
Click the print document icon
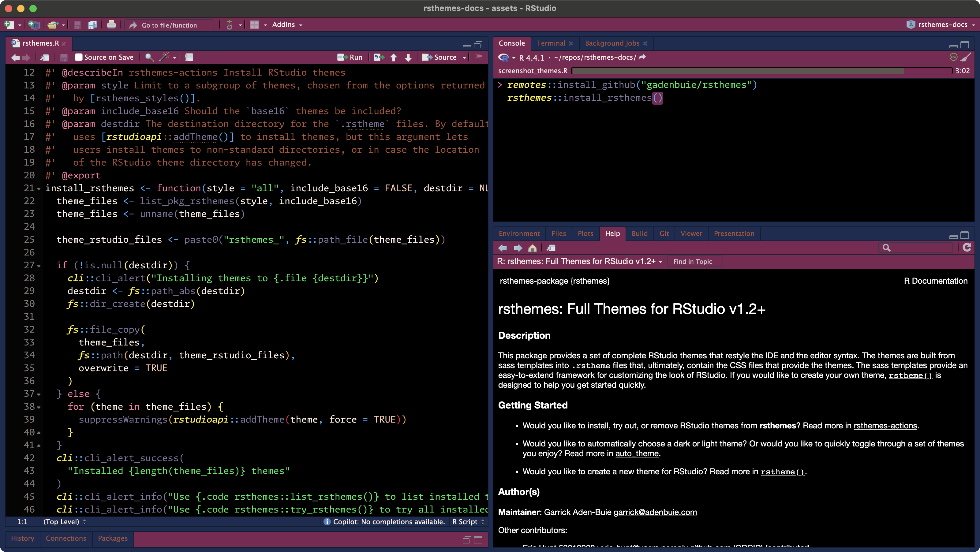tap(111, 25)
